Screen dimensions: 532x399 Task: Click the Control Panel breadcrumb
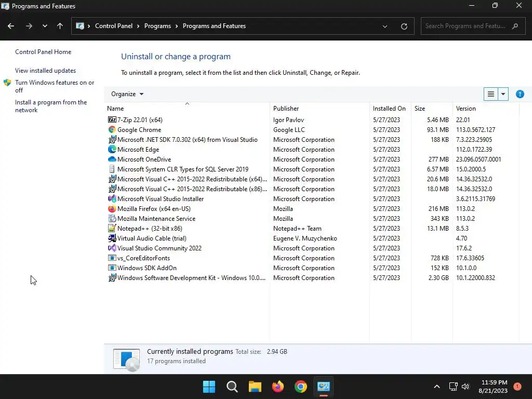pos(114,26)
